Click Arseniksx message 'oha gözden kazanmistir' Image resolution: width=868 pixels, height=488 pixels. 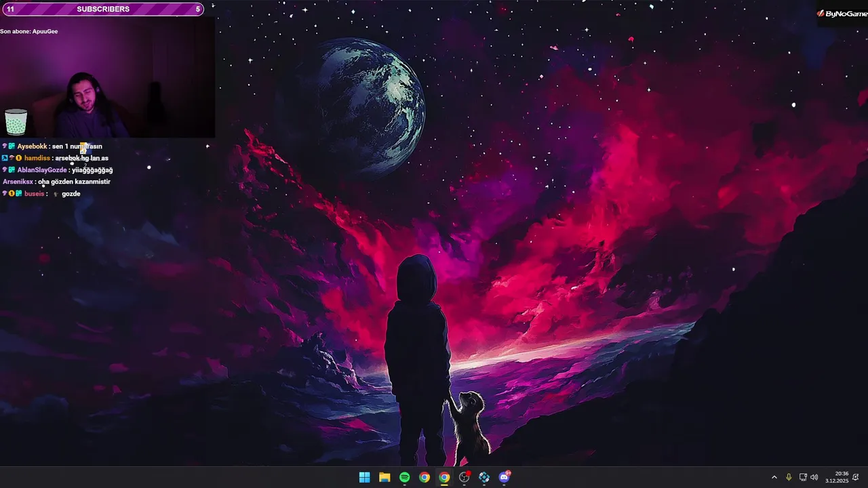tap(75, 182)
